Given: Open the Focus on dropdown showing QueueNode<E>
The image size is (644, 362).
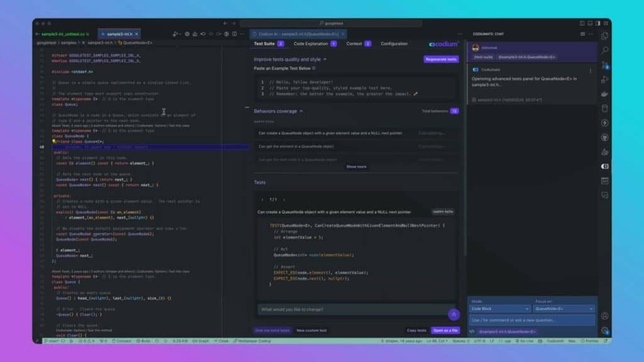Looking at the screenshot, I should tap(563, 309).
